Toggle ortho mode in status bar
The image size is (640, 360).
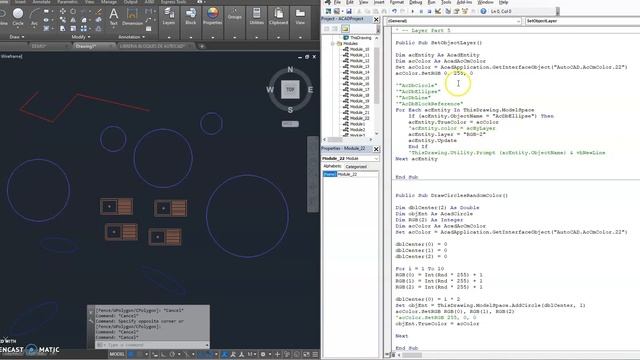[164, 354]
